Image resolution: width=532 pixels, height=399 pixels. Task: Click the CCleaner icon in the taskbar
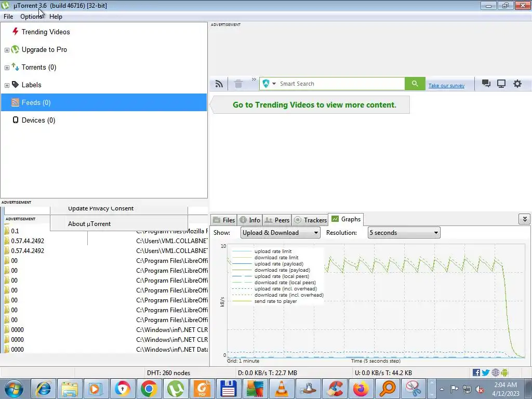pos(334,389)
